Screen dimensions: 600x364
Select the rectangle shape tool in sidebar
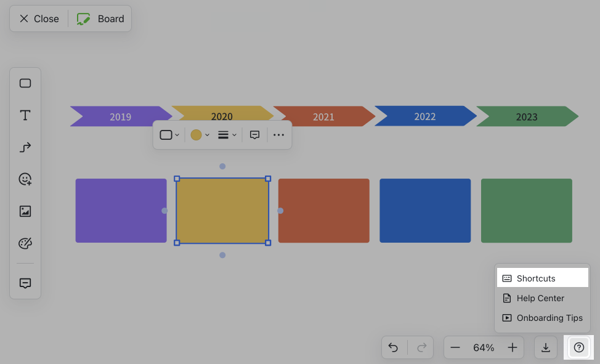pyautogui.click(x=25, y=83)
